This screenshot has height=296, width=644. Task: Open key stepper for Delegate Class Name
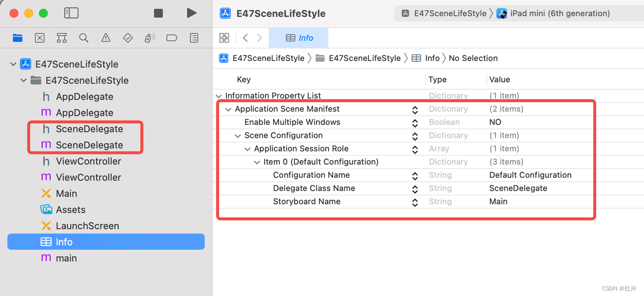pos(415,189)
